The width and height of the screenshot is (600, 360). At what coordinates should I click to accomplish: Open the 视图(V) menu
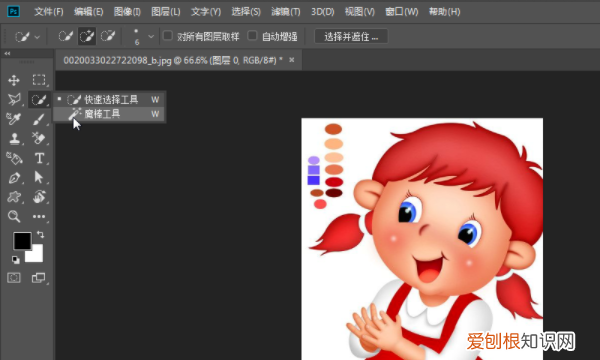(x=360, y=12)
